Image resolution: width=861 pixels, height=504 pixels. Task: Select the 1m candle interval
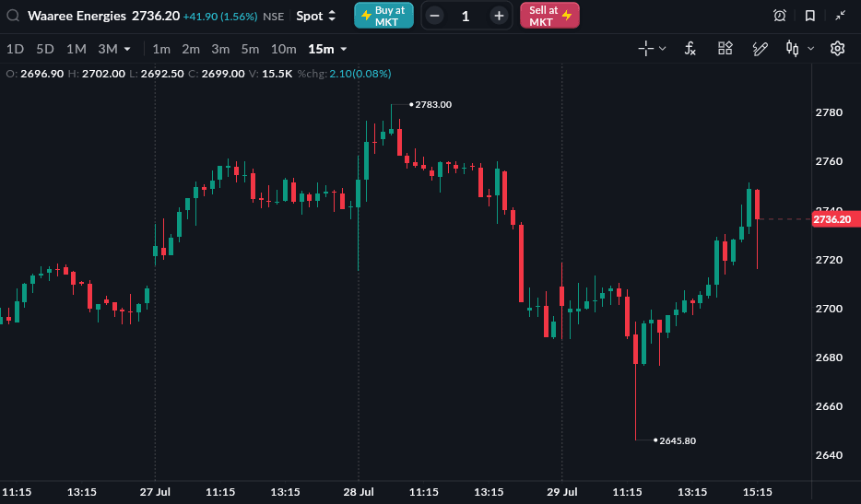161,49
